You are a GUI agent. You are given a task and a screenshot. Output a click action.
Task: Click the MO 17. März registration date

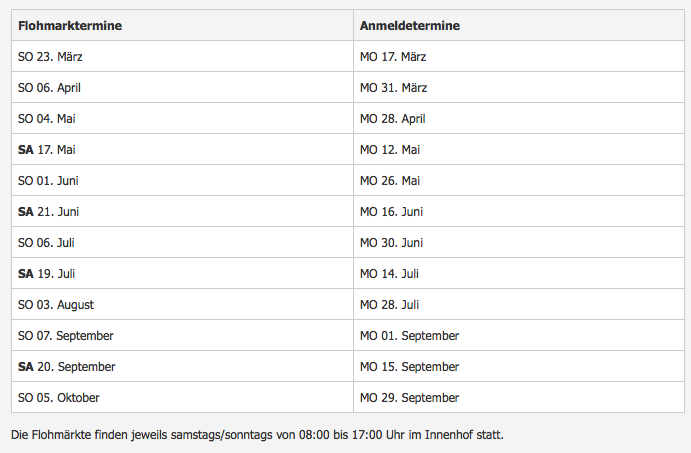(393, 56)
